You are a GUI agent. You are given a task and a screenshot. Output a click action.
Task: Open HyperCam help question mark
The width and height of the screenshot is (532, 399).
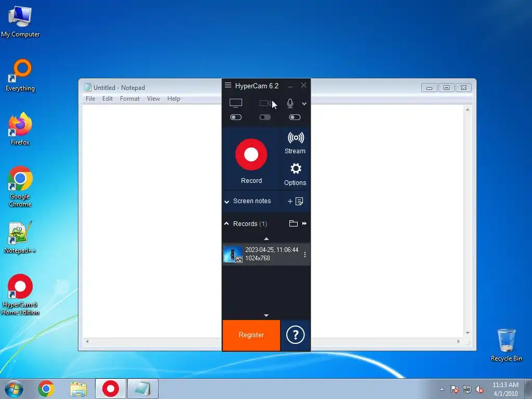pos(295,335)
